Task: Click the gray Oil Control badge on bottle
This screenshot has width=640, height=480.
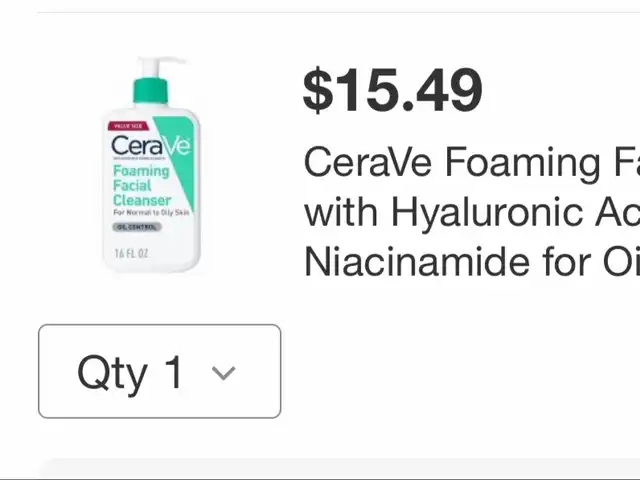Action: pos(137,227)
